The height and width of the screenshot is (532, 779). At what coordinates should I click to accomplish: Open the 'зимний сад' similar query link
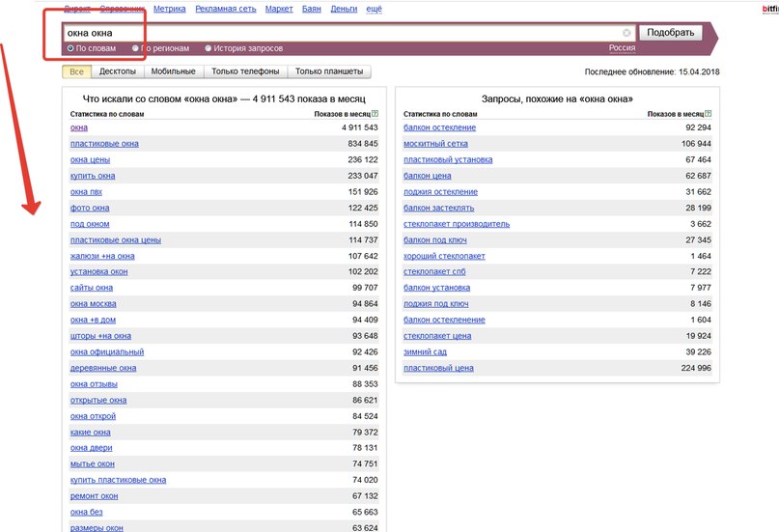point(425,352)
